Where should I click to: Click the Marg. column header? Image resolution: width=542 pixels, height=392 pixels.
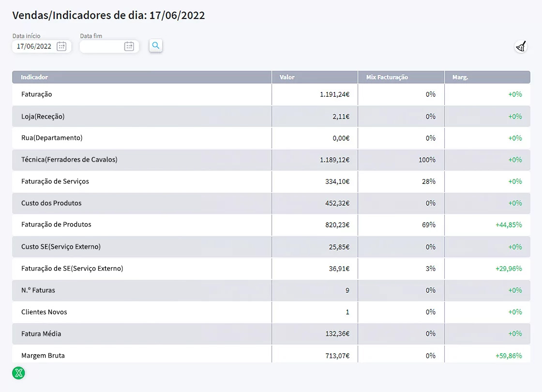click(x=460, y=77)
